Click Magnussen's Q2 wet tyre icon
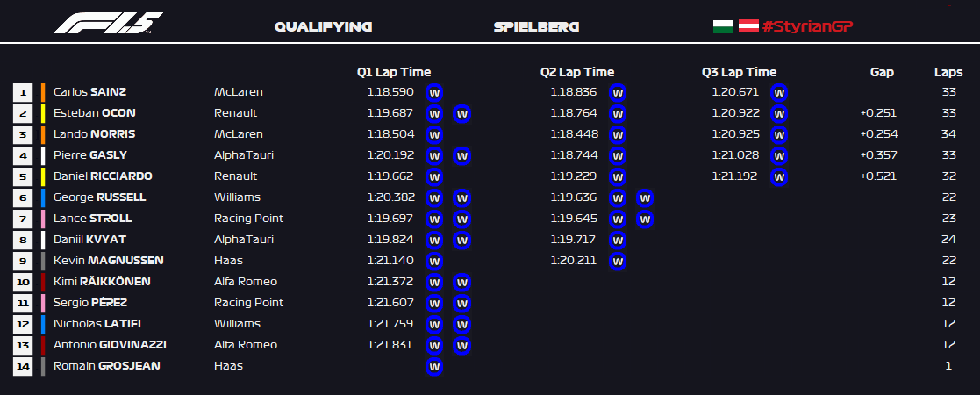This screenshot has width=980, height=395. pos(618,261)
